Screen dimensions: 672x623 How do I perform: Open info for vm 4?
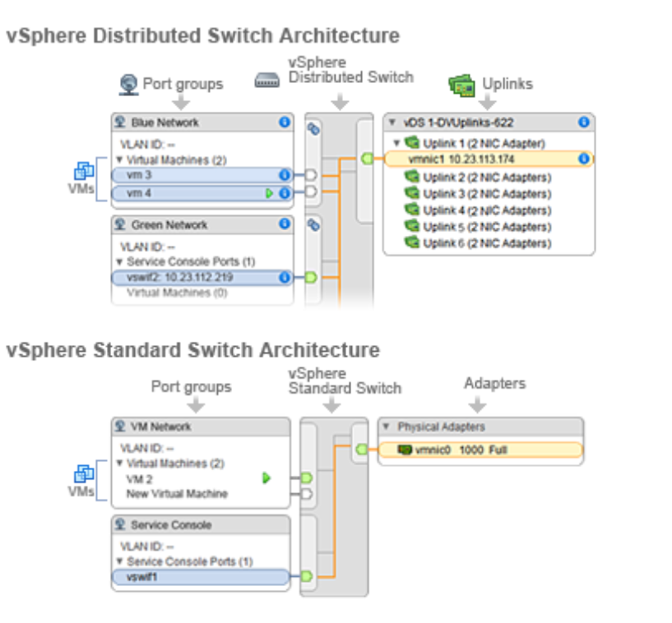pyautogui.click(x=284, y=193)
